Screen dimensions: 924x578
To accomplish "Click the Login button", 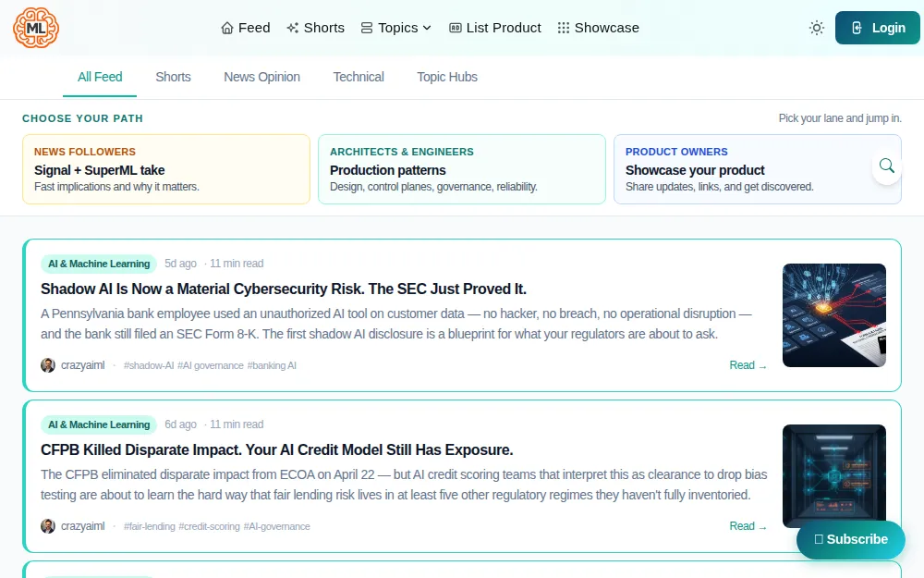I will 878,28.
